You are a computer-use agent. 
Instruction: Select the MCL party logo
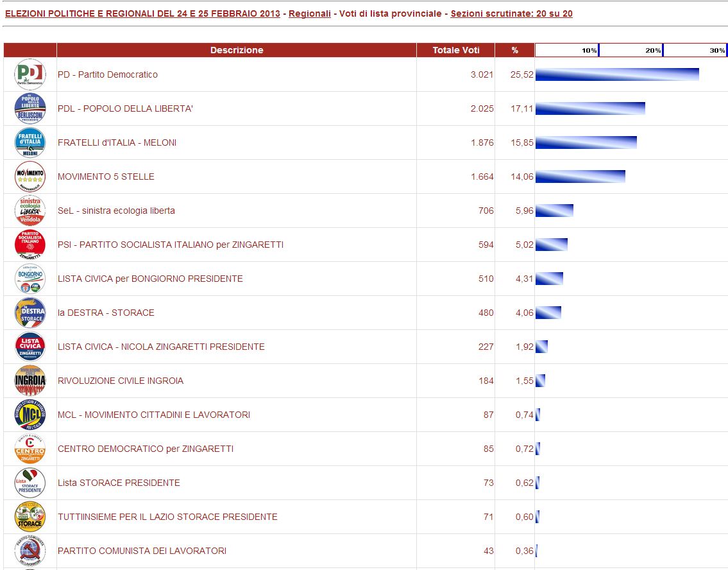click(30, 415)
